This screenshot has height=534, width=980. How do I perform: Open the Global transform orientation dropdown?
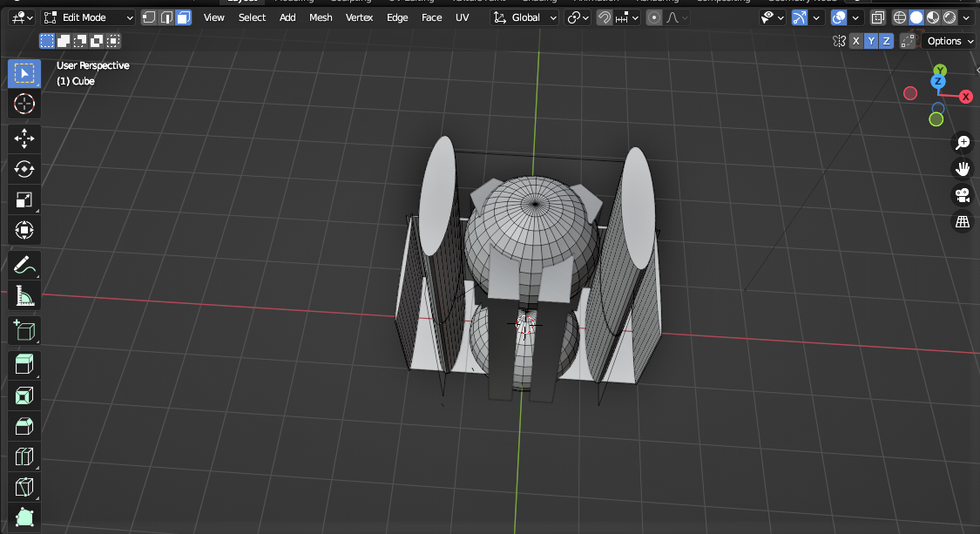point(524,17)
